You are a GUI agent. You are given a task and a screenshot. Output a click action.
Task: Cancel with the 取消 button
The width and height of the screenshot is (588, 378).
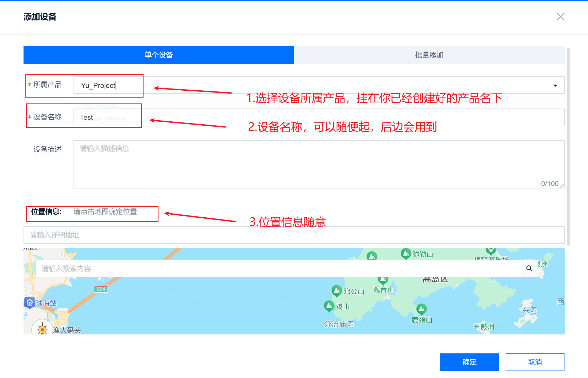(x=535, y=362)
